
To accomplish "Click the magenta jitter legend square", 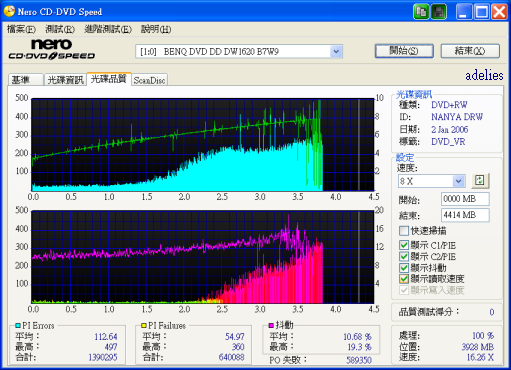I will click(271, 325).
